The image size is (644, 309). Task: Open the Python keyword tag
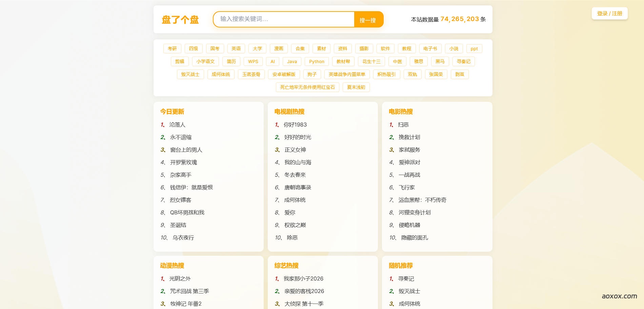pos(317,61)
